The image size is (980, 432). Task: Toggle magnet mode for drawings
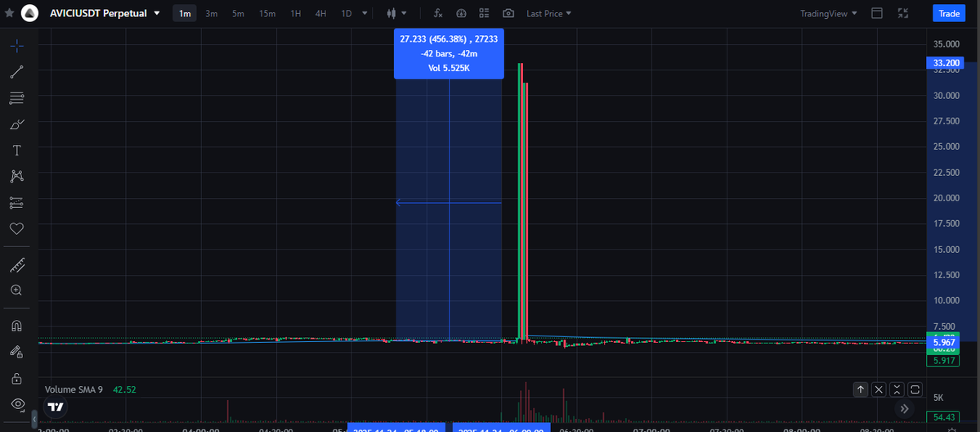pyautogui.click(x=17, y=326)
